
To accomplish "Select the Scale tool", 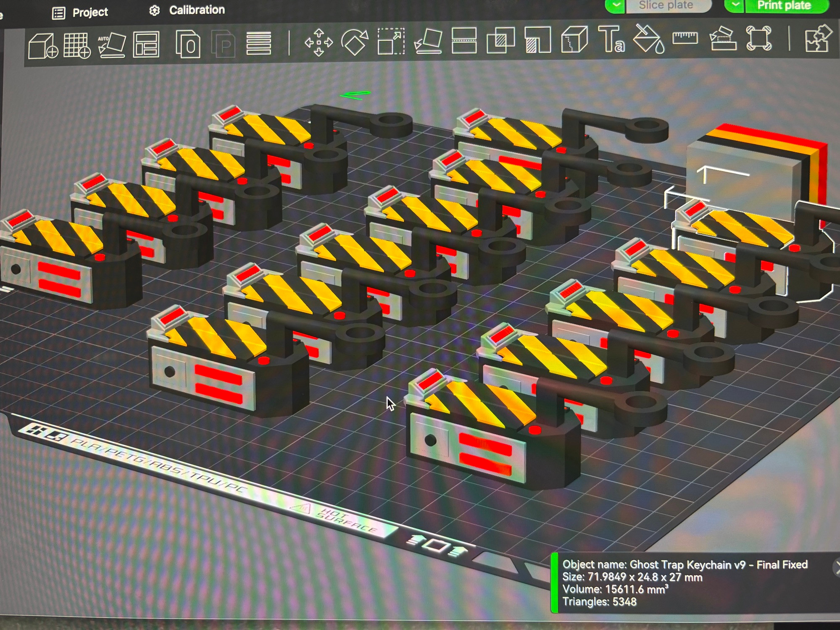I will pos(391,42).
